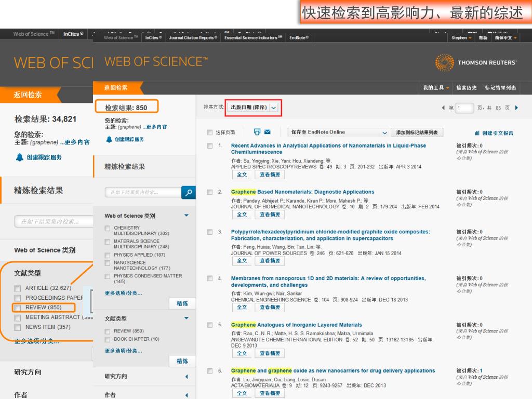
Task: Click return to search in background window
Action: tap(28, 95)
